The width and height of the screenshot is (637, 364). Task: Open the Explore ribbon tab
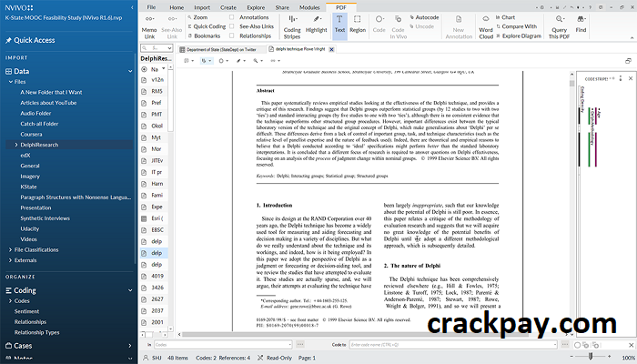pos(256,7)
